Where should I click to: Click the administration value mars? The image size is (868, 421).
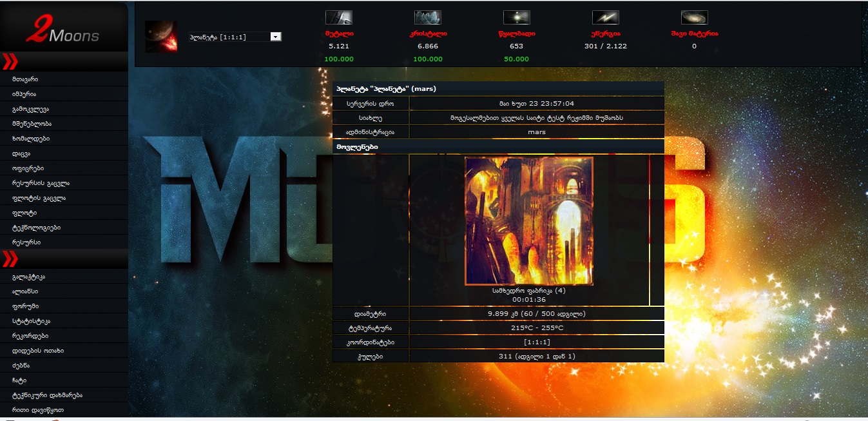click(x=537, y=132)
